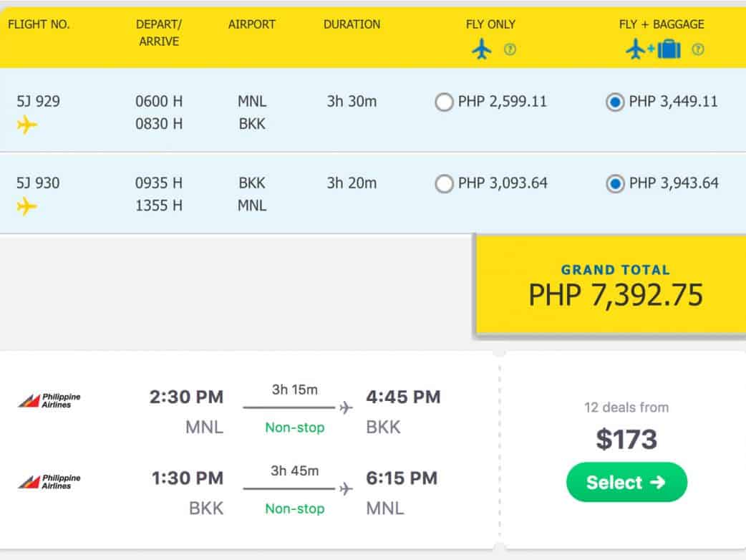Viewport: 746px width, 560px height.
Task: Click the yellow plane icon under 5J 929
Action: [x=27, y=125]
